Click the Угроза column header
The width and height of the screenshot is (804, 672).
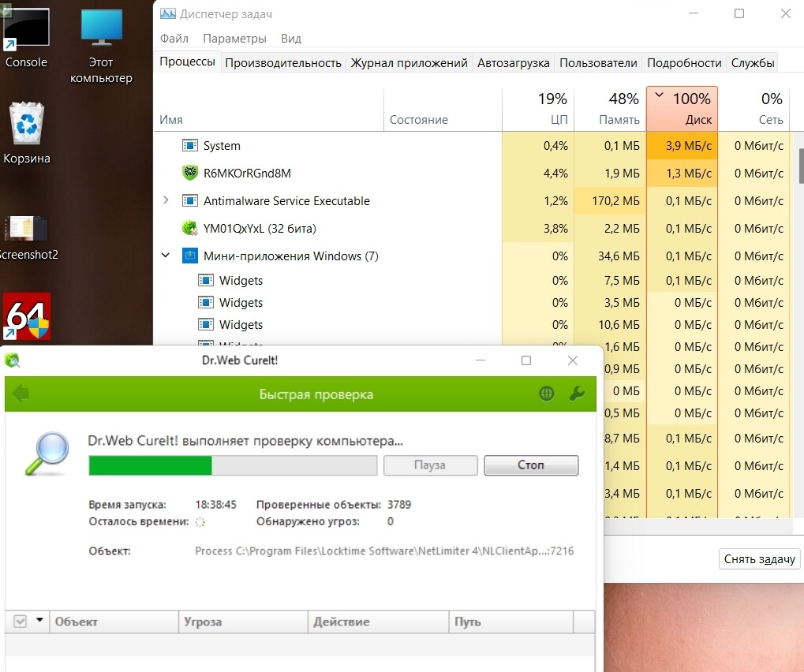(243, 622)
